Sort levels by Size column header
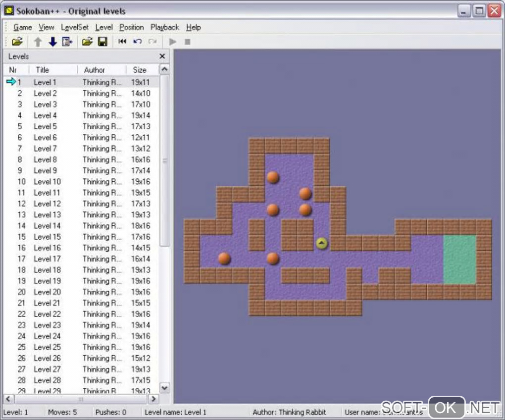Viewport: 505px width, 420px height. [x=143, y=70]
